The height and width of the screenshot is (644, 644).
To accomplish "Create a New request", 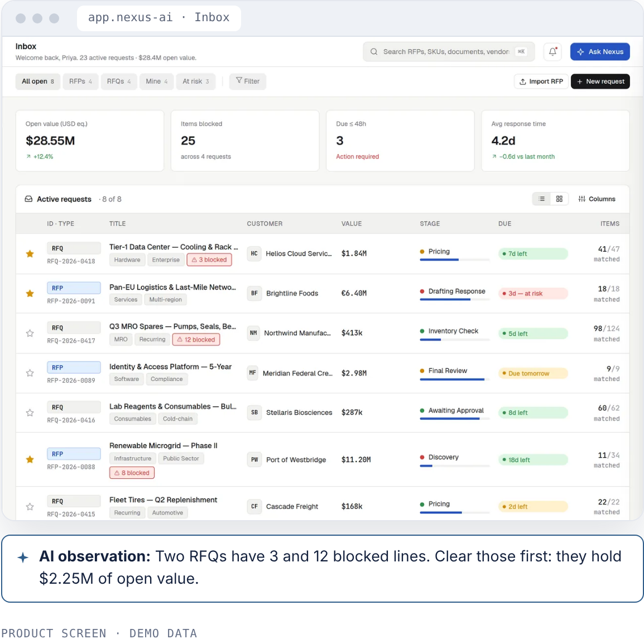I will coord(600,81).
